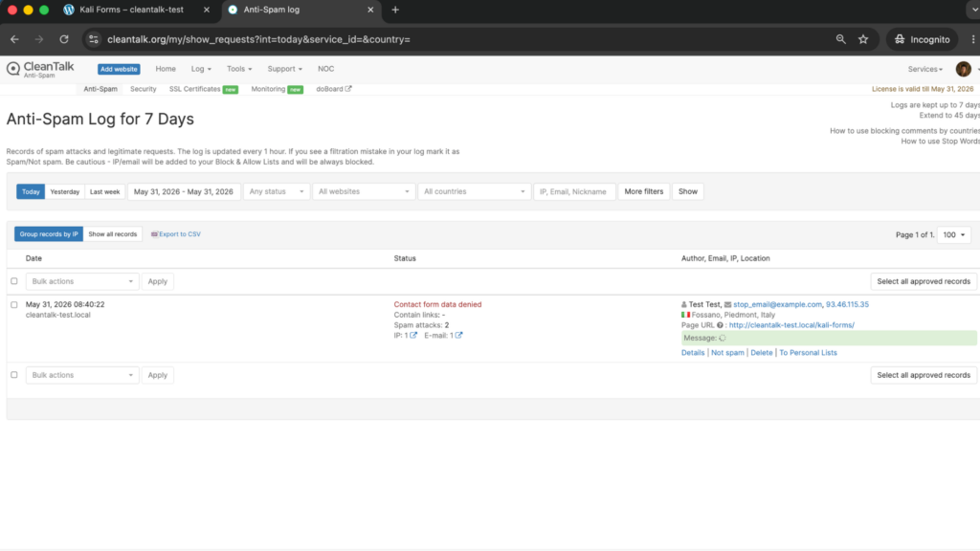Switch to Kali Forms browser tab

[x=131, y=10]
